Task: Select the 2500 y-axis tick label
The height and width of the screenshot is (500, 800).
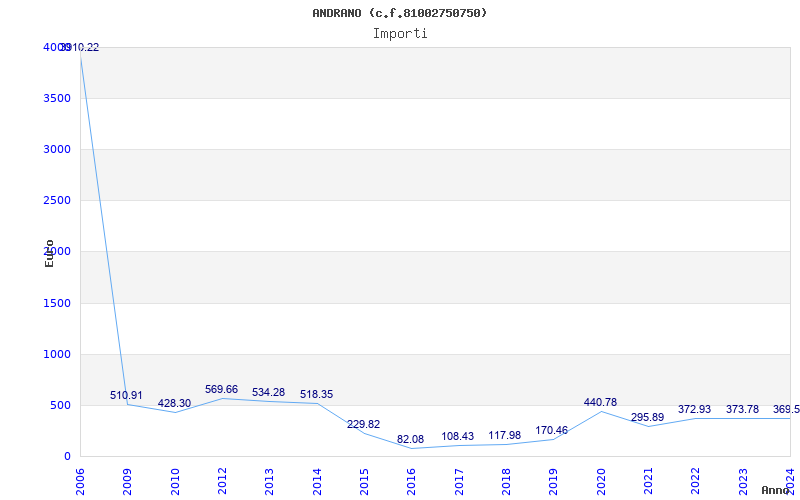Action: pos(57,201)
